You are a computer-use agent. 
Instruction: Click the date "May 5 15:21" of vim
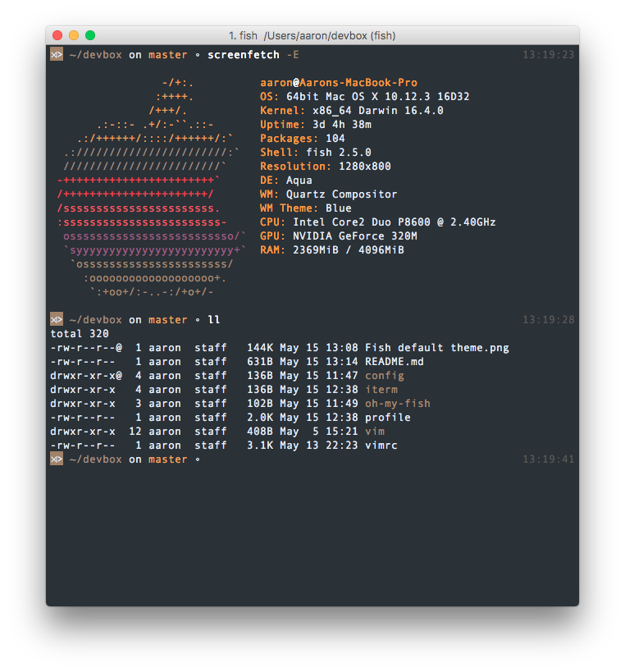coord(319,432)
